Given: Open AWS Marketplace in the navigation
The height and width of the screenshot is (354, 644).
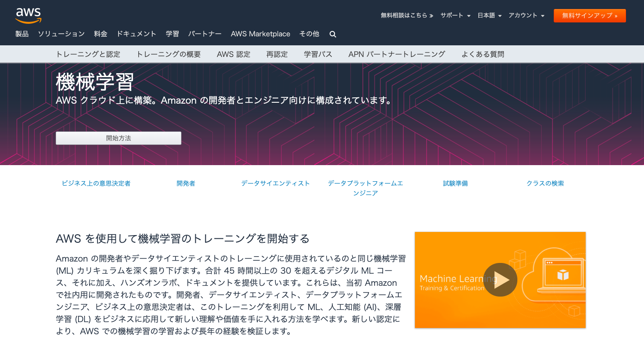Looking at the screenshot, I should click(260, 34).
